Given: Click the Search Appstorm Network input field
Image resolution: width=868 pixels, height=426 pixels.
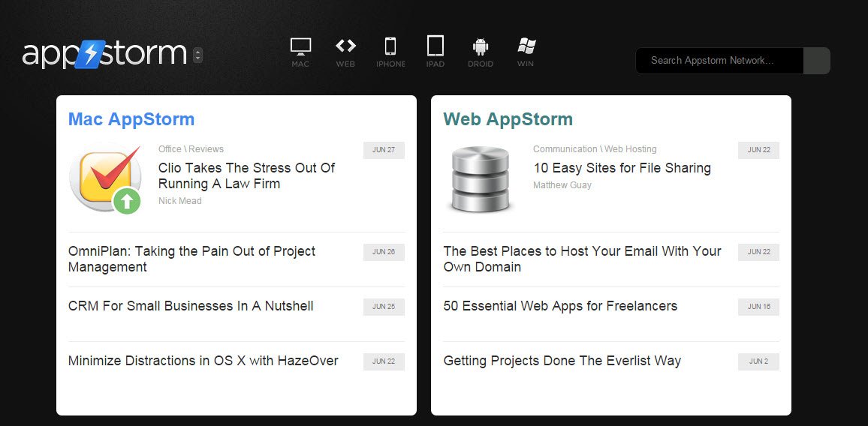Looking at the screenshot, I should (719, 61).
